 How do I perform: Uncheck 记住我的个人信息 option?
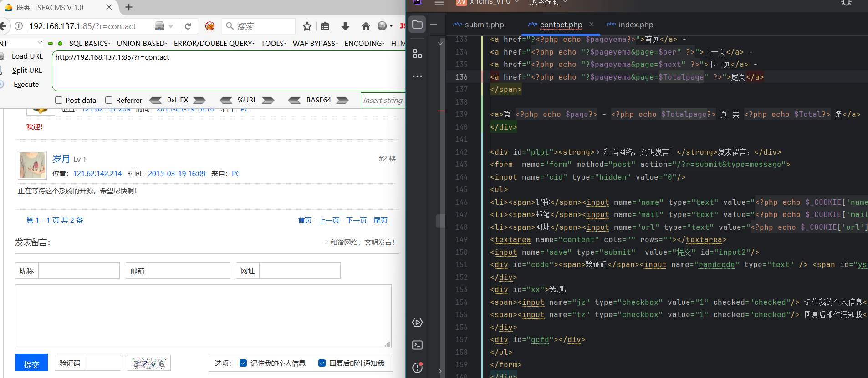(x=243, y=363)
